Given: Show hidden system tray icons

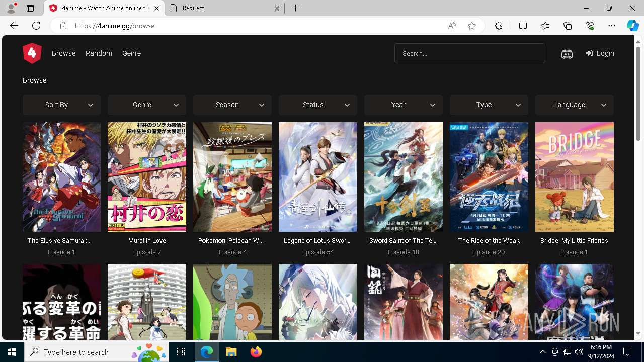Looking at the screenshot, I should click(x=542, y=352).
